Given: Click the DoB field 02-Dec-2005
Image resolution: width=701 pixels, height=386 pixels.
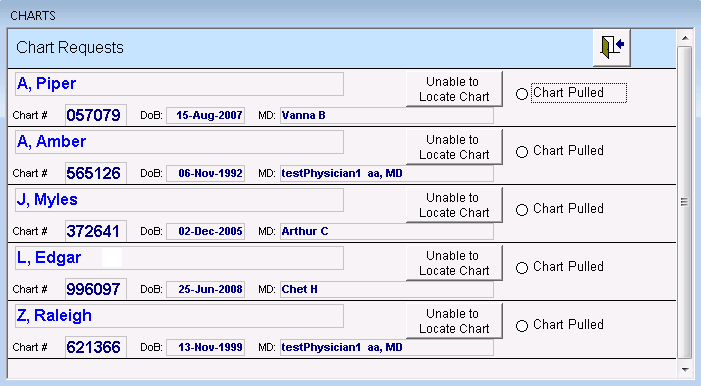Looking at the screenshot, I should point(206,231).
